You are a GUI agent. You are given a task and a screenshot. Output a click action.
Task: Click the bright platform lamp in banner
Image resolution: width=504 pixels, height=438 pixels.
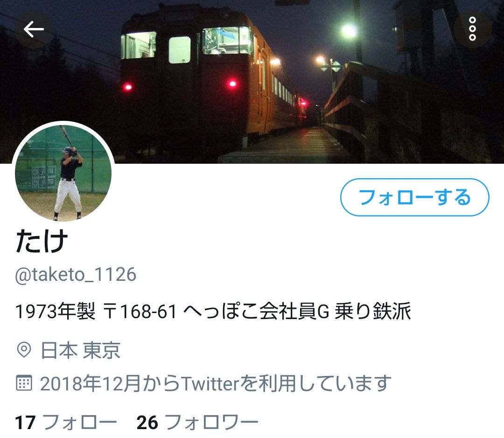click(x=349, y=31)
